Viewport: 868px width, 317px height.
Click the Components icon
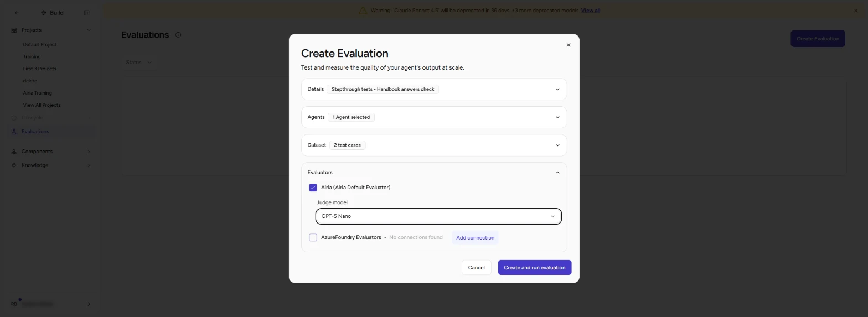[x=14, y=152]
